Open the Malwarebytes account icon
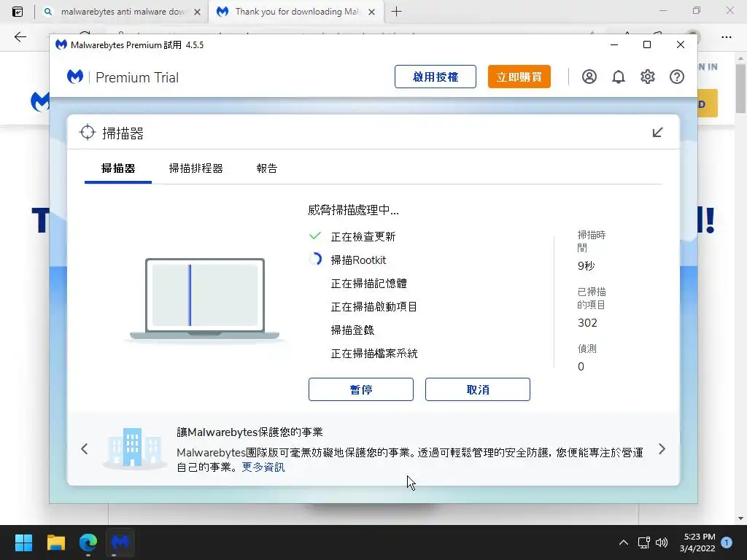Image resolution: width=747 pixels, height=560 pixels. pos(589,77)
